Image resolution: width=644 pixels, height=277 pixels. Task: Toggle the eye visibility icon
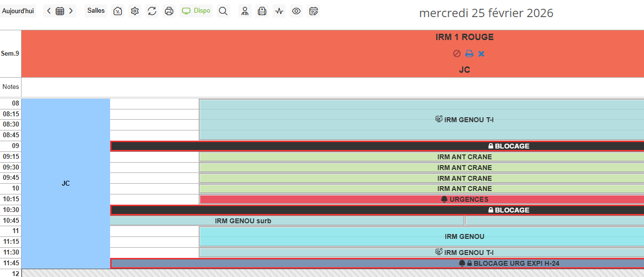click(296, 11)
